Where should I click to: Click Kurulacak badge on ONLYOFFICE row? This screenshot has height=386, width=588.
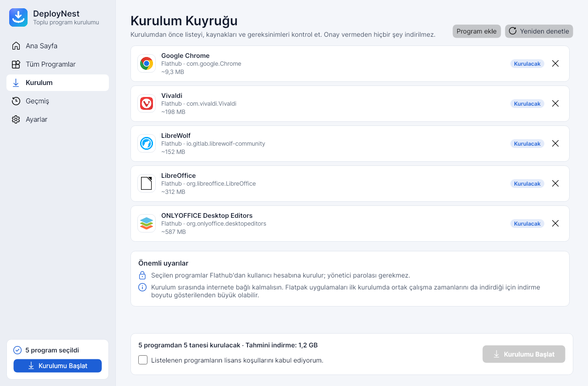[x=527, y=224]
